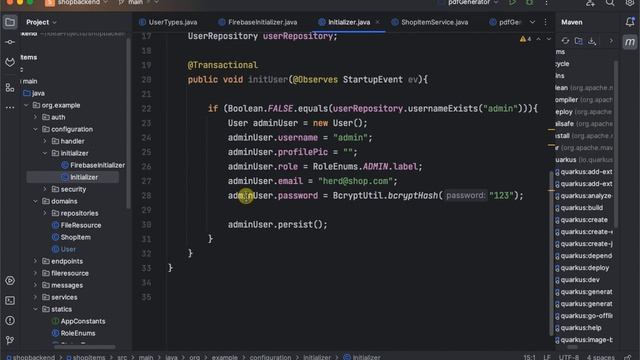Open ShopItem class in project tree
Viewport: 640px width, 360px height.
71,237
